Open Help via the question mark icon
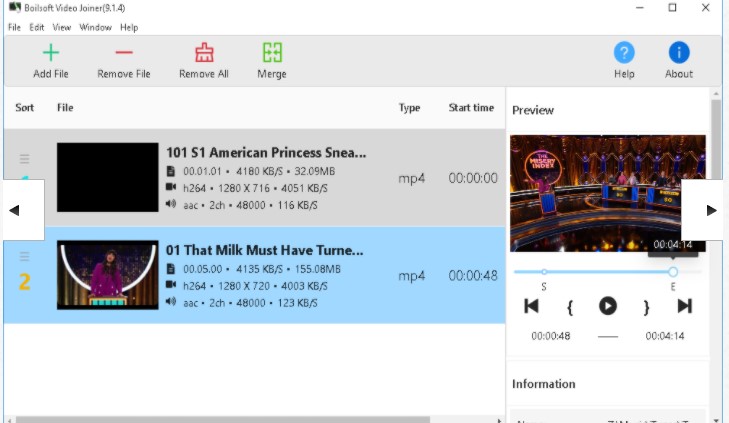This screenshot has width=729, height=423. pyautogui.click(x=624, y=53)
